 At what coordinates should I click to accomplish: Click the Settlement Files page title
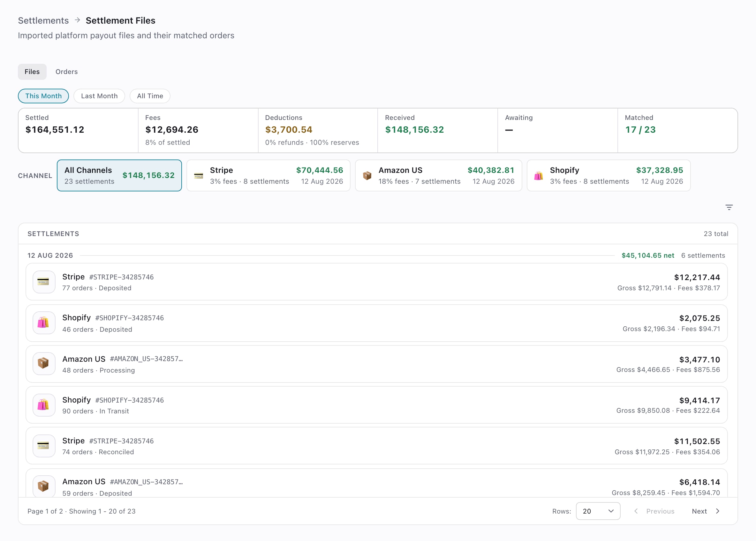click(120, 20)
